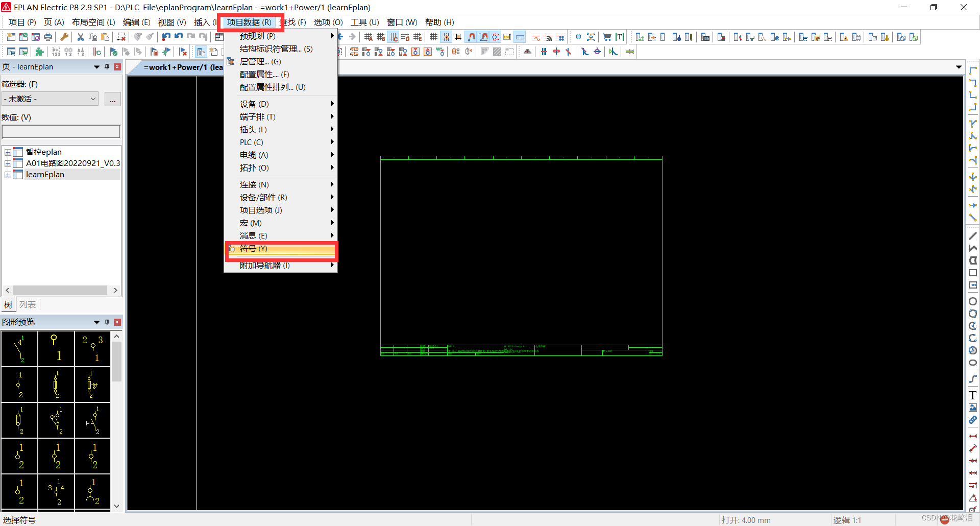This screenshot has width=980, height=526.
Task: Click the page navigator icon
Action: (x=201, y=52)
